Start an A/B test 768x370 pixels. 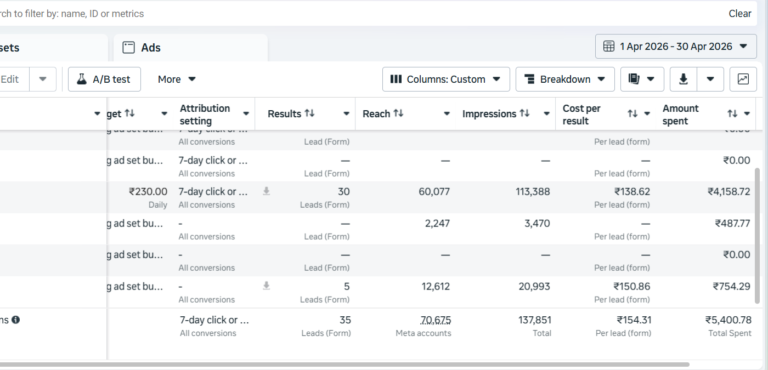pyautogui.click(x=104, y=79)
